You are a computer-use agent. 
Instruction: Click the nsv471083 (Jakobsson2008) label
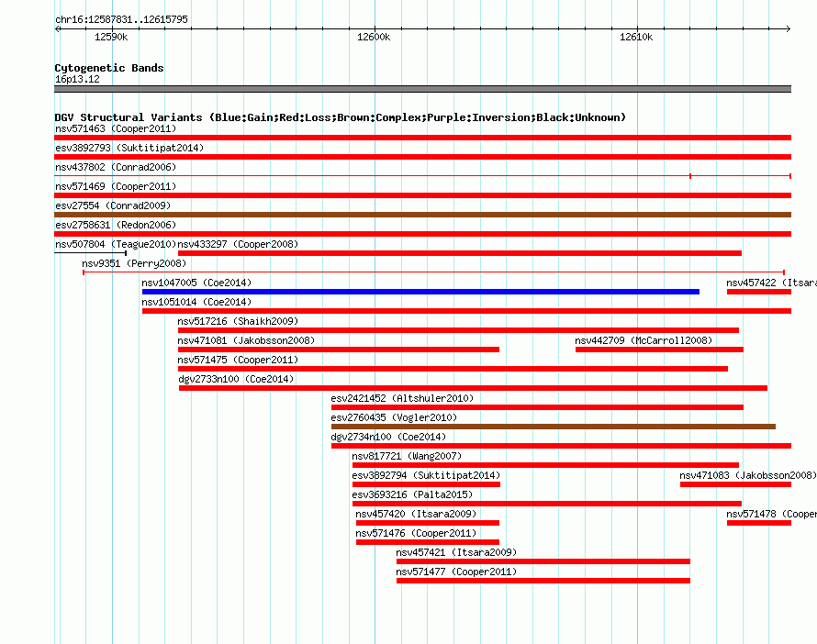(748, 475)
